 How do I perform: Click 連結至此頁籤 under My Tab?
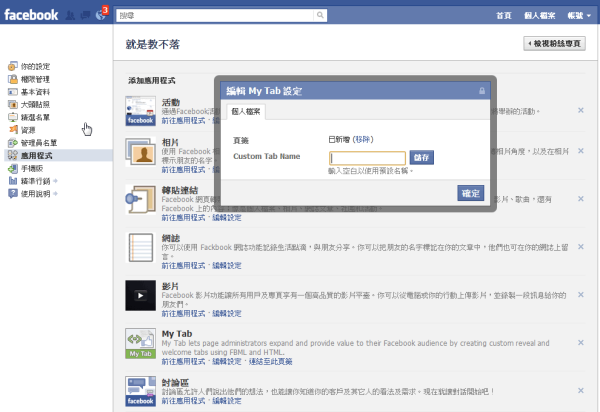(271, 362)
